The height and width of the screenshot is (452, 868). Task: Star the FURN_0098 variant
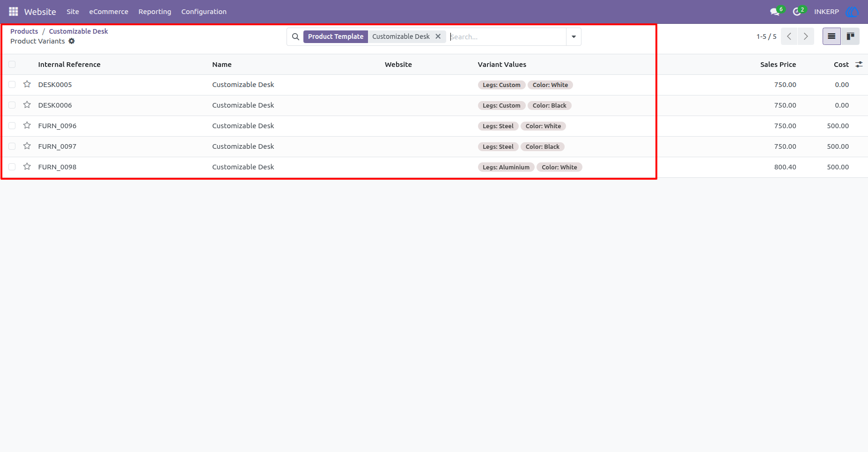point(27,167)
